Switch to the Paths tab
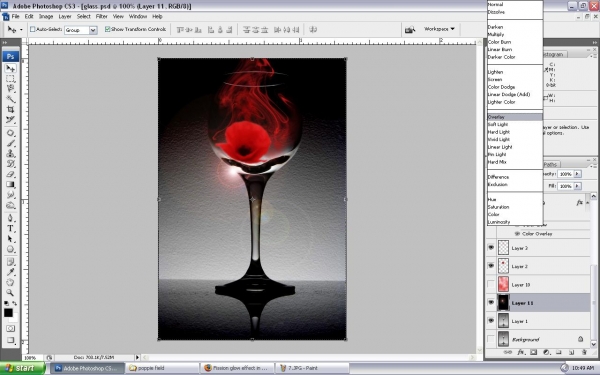The image size is (600, 375). point(551,165)
